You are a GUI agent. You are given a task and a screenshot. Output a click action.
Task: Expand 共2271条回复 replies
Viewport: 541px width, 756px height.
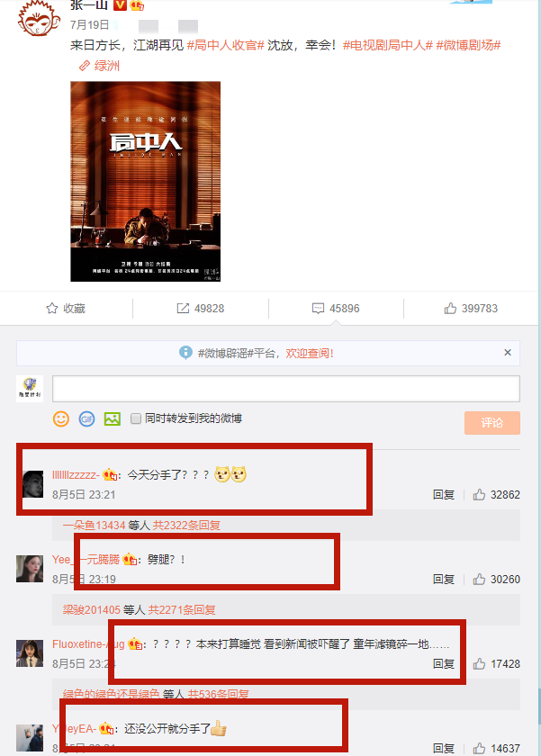182,610
